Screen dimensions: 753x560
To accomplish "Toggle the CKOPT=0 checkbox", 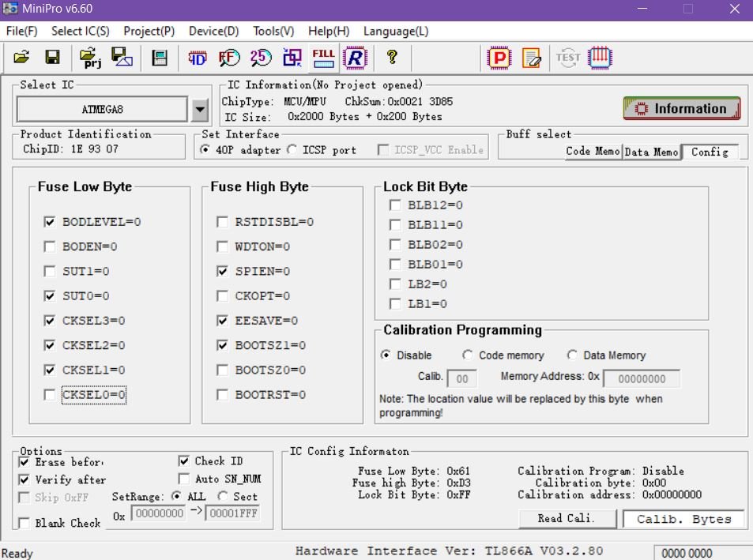I will pyautogui.click(x=222, y=295).
